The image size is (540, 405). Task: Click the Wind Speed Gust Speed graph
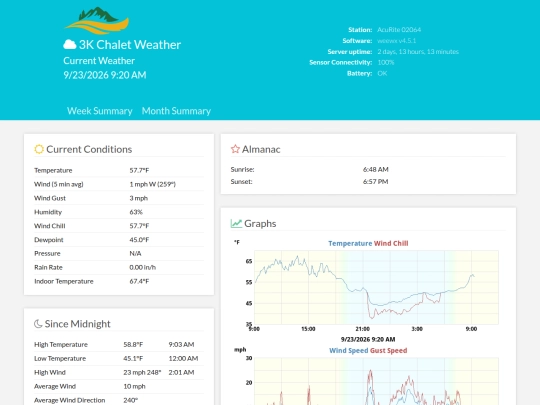click(x=367, y=376)
